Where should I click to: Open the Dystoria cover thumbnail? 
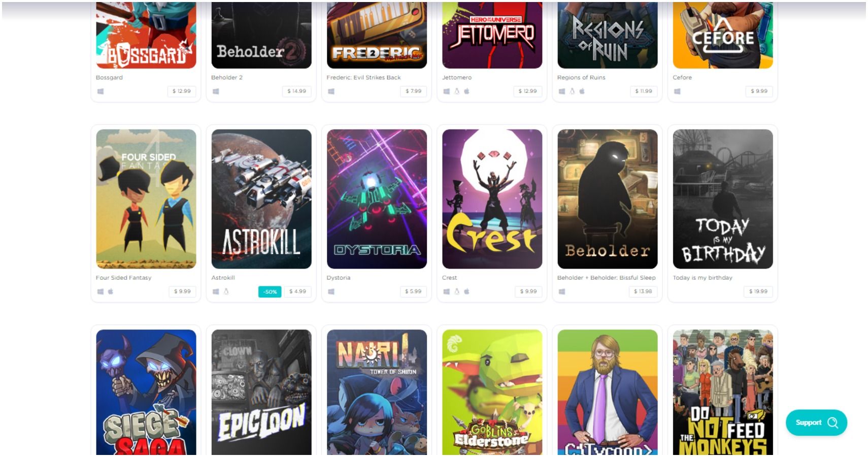[377, 199]
